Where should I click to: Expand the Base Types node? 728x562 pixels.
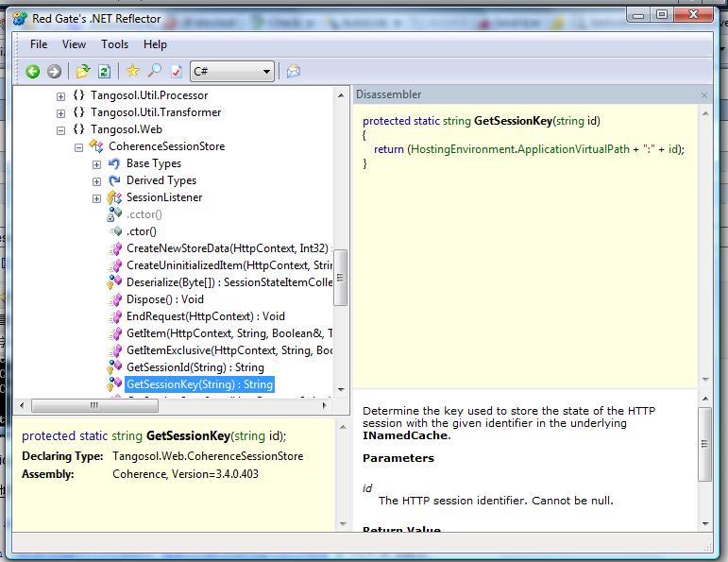tap(96, 164)
